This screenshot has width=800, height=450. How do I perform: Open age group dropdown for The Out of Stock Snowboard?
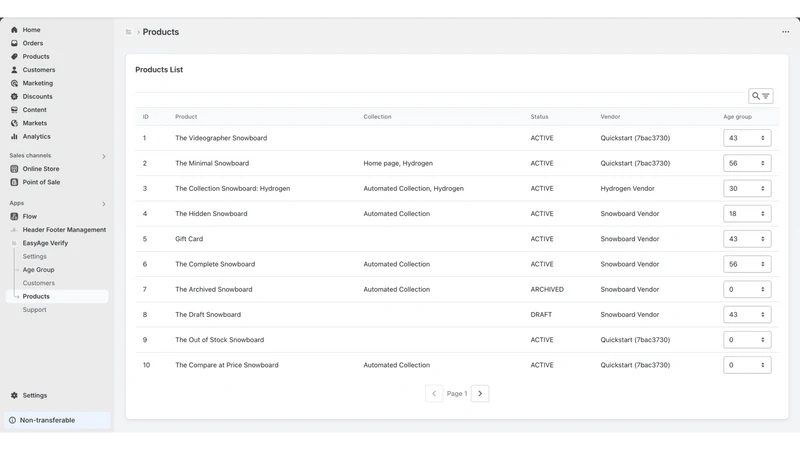(x=747, y=340)
